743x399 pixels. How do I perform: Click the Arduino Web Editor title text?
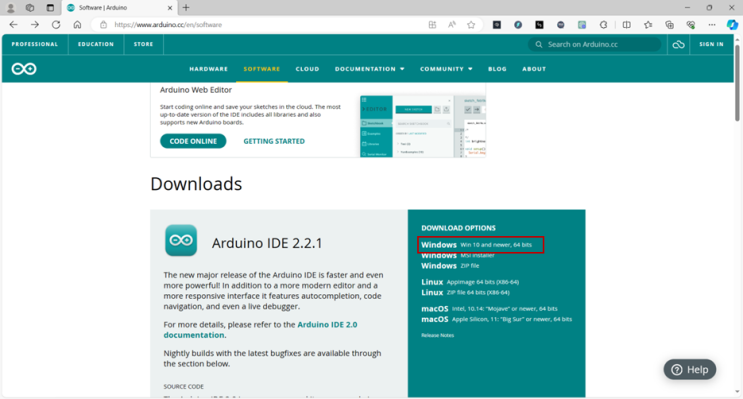(x=196, y=90)
